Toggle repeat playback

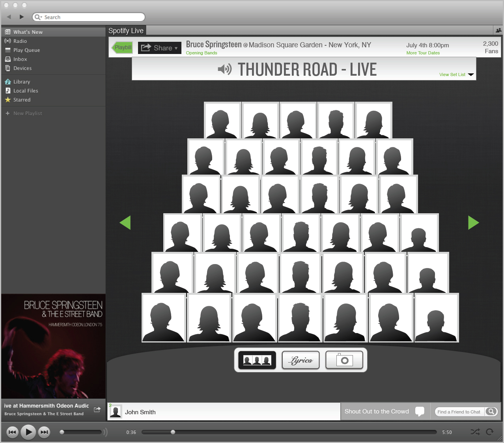pos(490,432)
